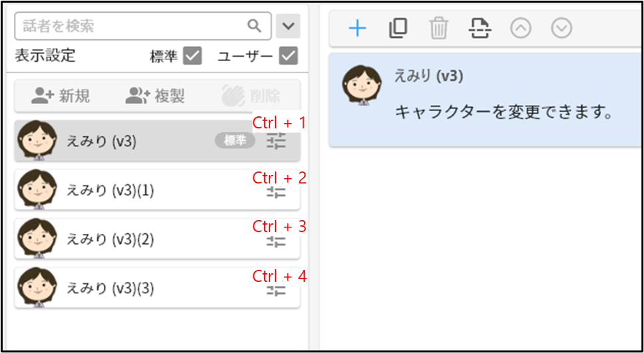Click the search magnifier icon
This screenshot has height=353, width=644.
(x=254, y=26)
